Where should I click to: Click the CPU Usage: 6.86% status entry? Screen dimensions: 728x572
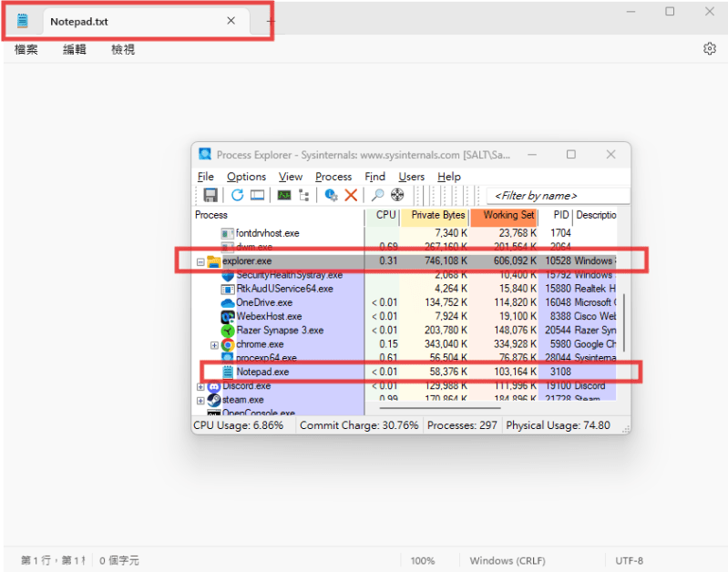pos(238,425)
